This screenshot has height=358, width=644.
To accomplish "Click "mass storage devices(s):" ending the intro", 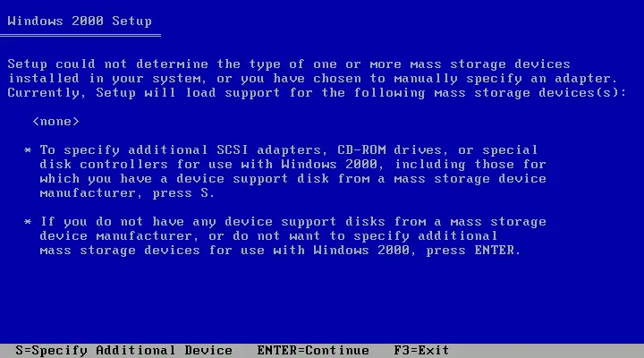I will 530,93.
